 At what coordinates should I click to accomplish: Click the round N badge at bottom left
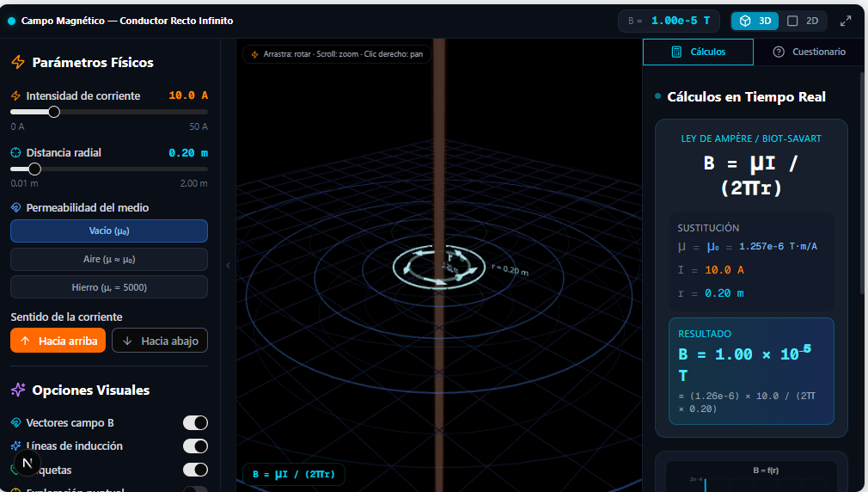[x=28, y=463]
